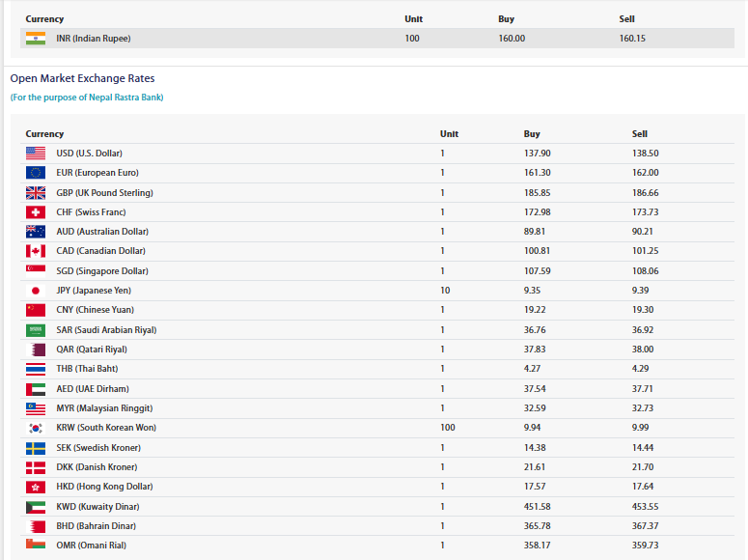The image size is (748, 560).
Task: Click the Buy column header in open market table
Action: click(532, 133)
